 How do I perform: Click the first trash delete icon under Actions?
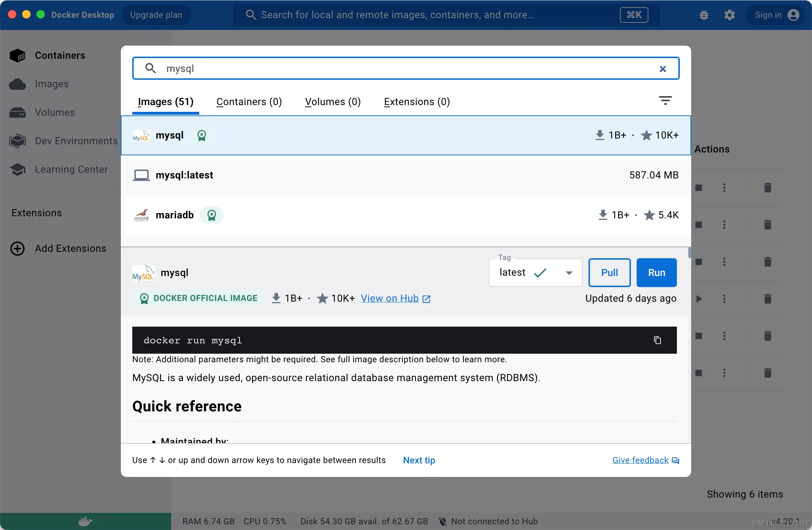[x=768, y=188]
